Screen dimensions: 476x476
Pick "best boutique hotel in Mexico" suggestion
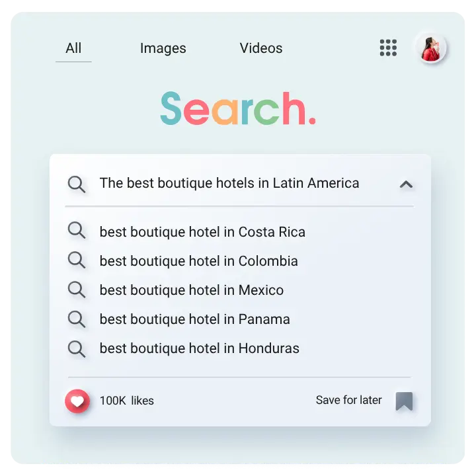click(x=191, y=290)
